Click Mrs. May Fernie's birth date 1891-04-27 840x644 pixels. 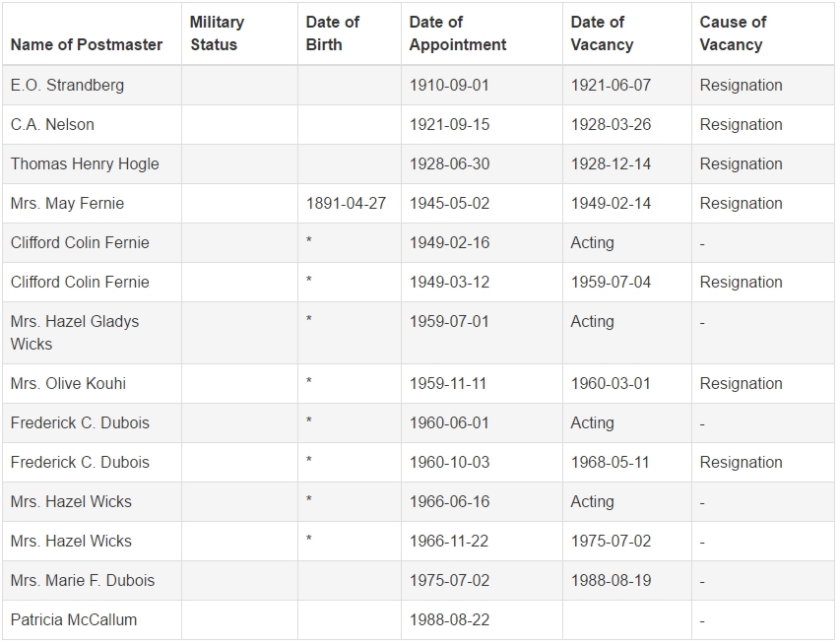point(346,204)
